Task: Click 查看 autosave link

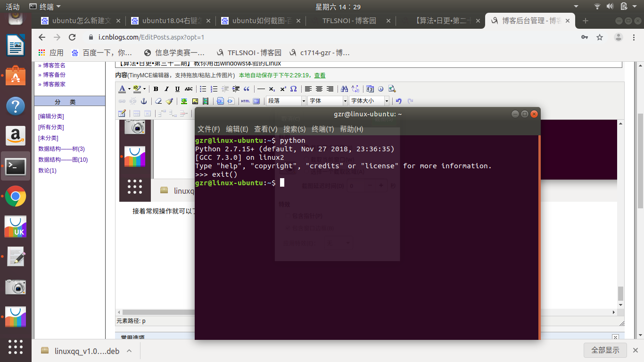Action: (320, 75)
